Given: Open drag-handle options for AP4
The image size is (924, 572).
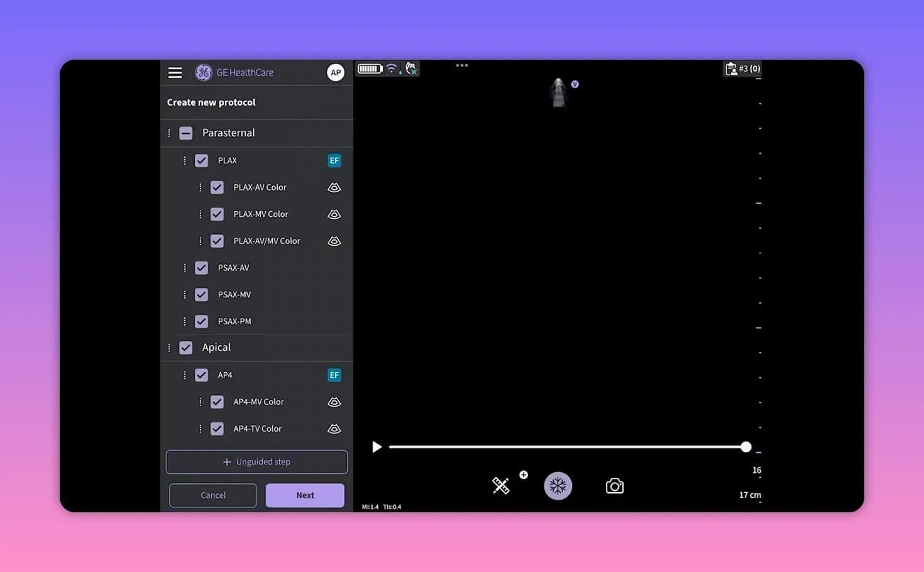Looking at the screenshot, I should [184, 375].
